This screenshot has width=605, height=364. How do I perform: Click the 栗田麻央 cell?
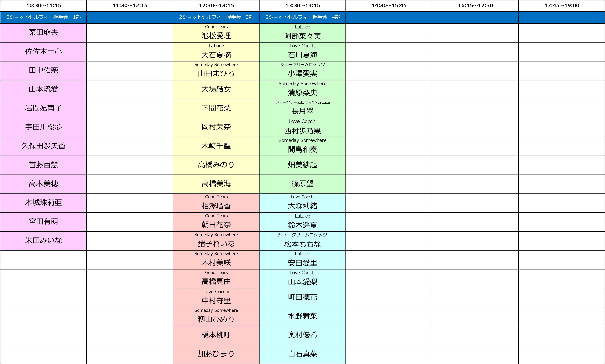pyautogui.click(x=43, y=33)
